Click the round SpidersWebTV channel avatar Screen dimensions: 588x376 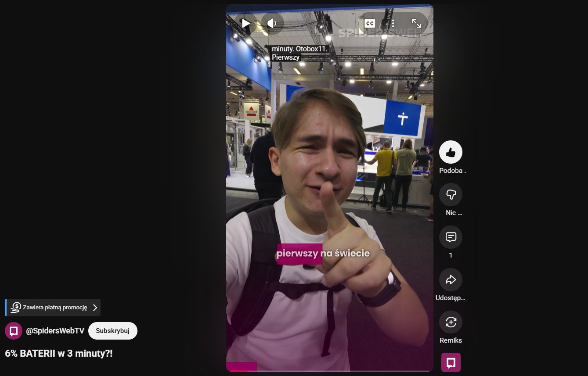[x=14, y=331]
